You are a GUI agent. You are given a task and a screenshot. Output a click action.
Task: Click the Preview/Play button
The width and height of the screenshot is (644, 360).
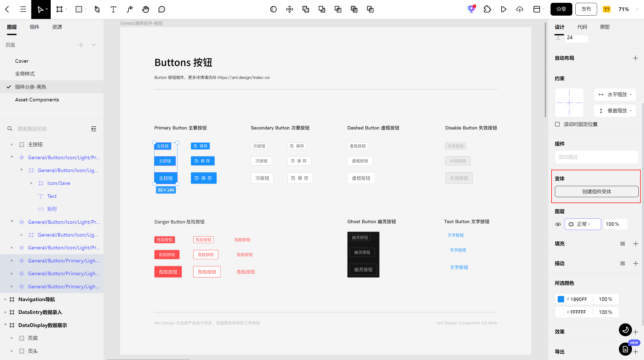[x=503, y=9]
